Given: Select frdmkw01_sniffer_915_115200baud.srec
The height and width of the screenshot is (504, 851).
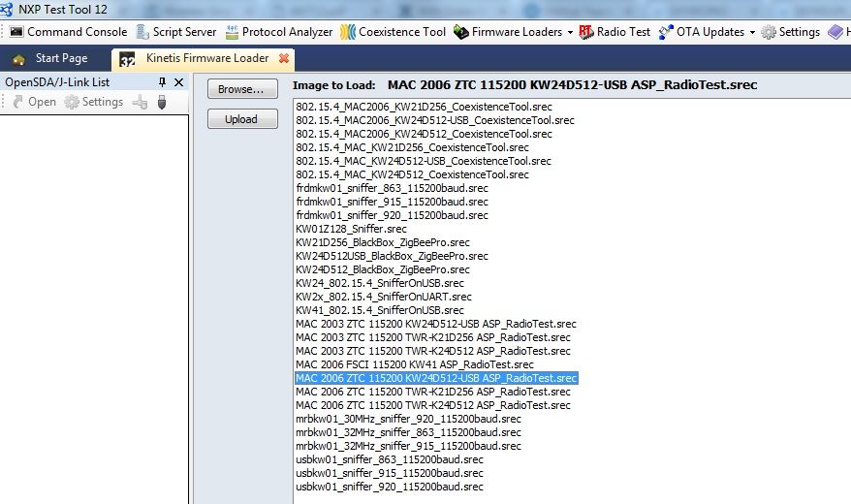Looking at the screenshot, I should (392, 202).
